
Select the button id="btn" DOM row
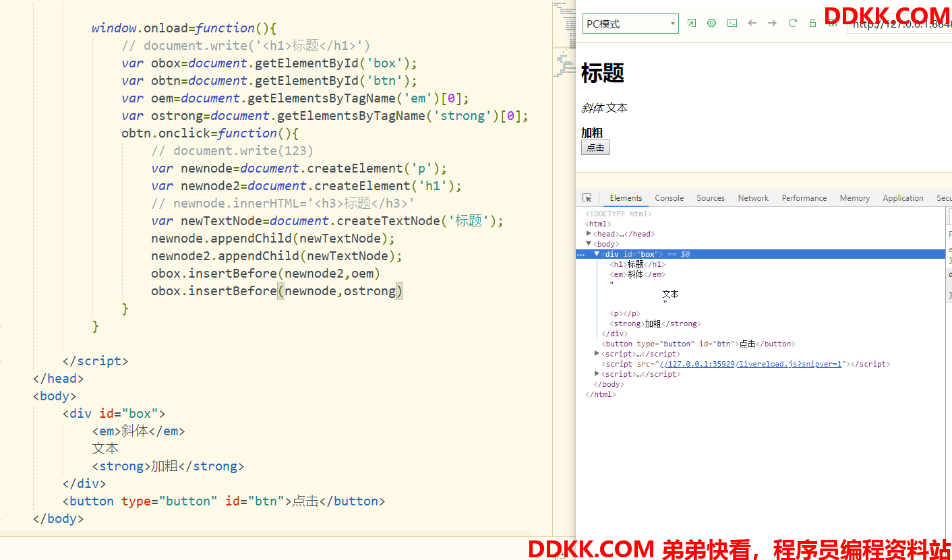(698, 344)
